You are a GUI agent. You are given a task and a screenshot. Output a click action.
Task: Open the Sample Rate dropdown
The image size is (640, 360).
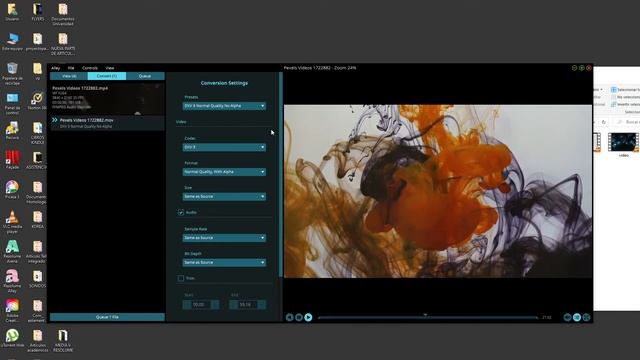click(x=224, y=238)
